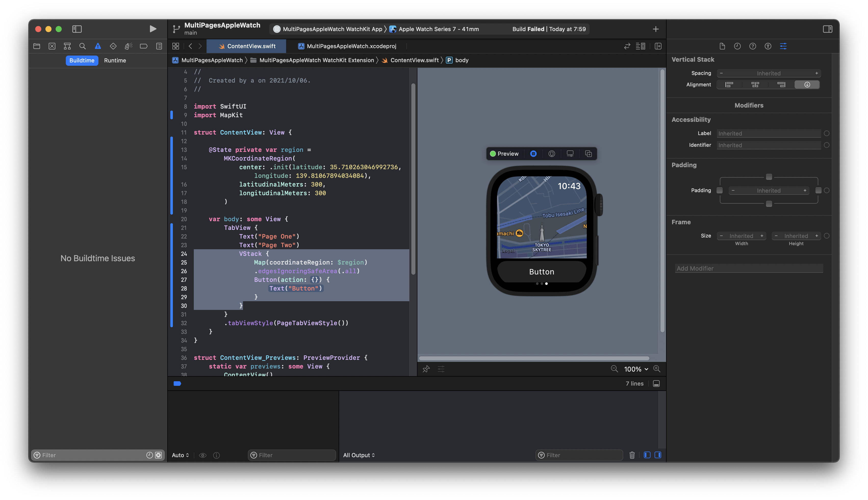
Task: Click the library plus button
Action: tap(656, 29)
